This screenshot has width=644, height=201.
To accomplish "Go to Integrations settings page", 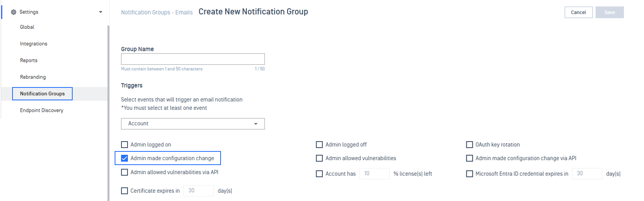I will click(x=34, y=44).
